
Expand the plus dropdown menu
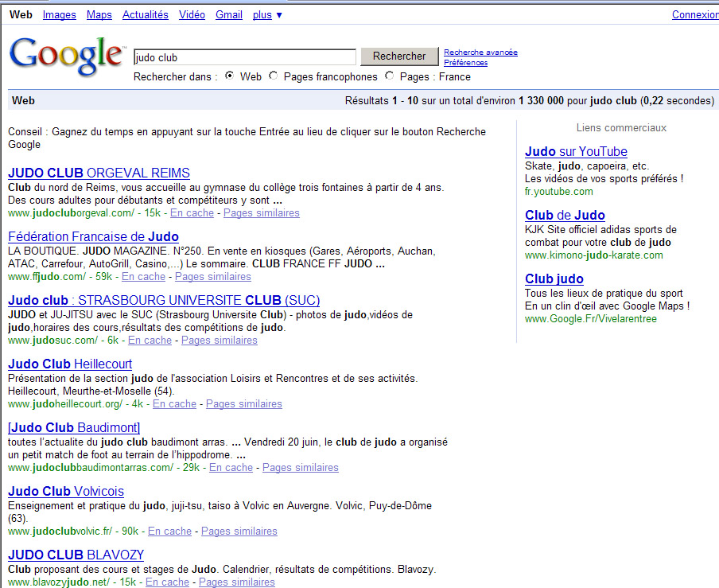[267, 14]
